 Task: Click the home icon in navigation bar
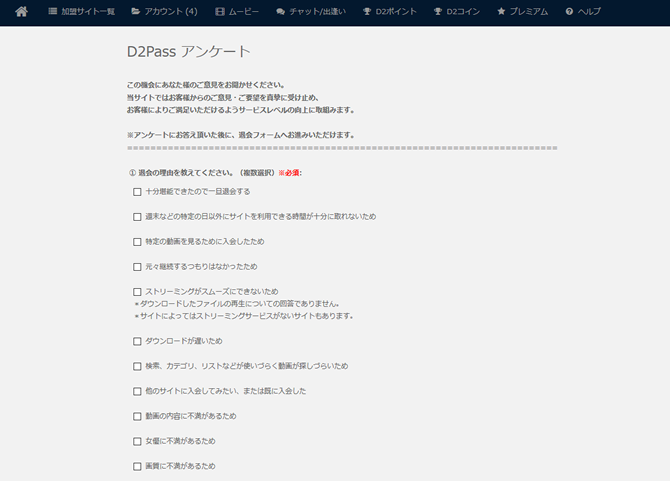pyautogui.click(x=21, y=12)
